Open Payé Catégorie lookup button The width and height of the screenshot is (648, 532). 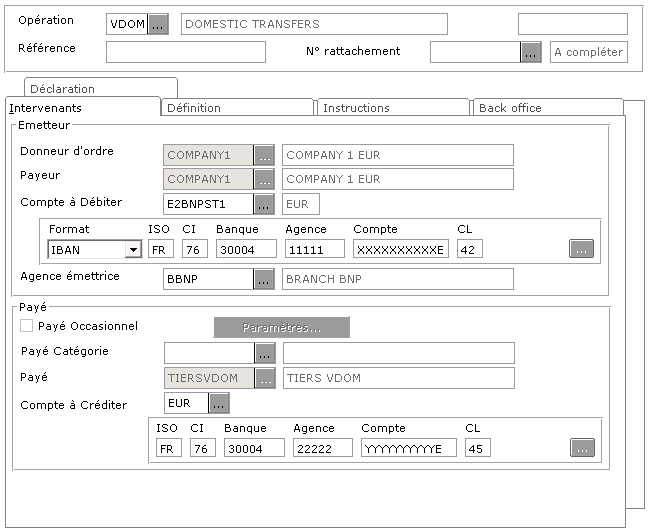tap(264, 353)
